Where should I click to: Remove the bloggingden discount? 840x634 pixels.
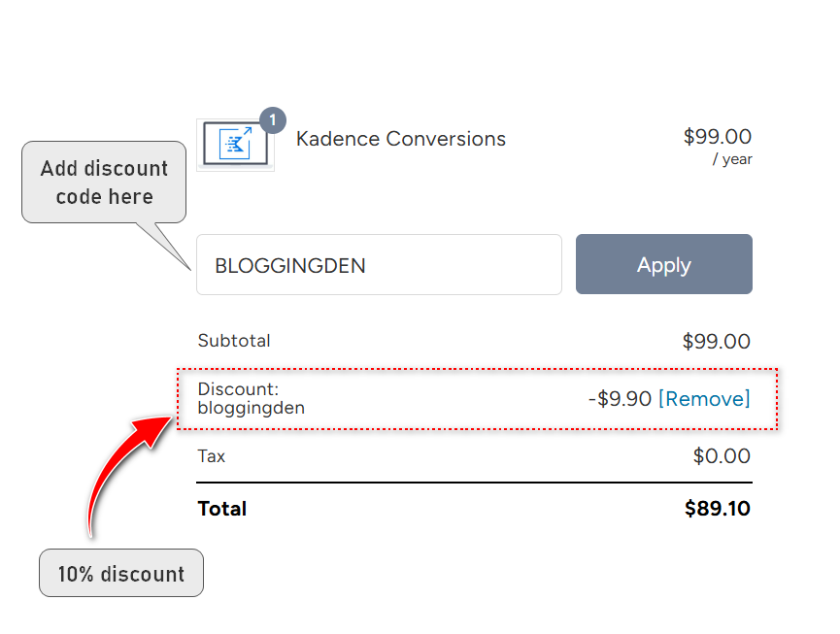pos(703,398)
